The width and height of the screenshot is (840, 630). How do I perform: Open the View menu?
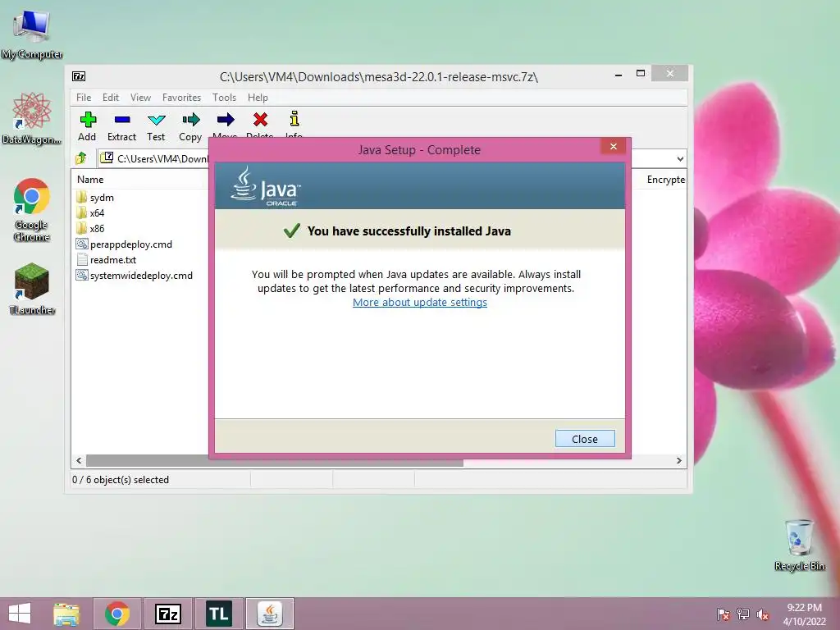click(x=140, y=98)
